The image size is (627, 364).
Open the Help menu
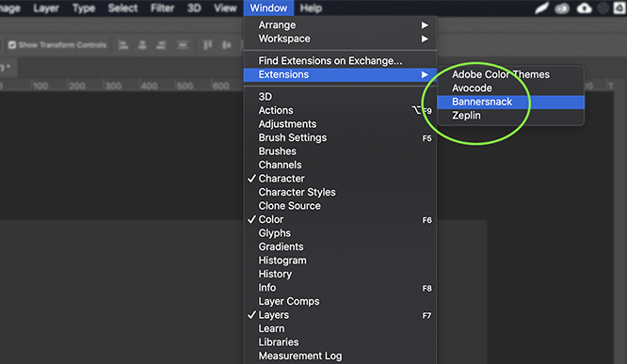(x=311, y=8)
